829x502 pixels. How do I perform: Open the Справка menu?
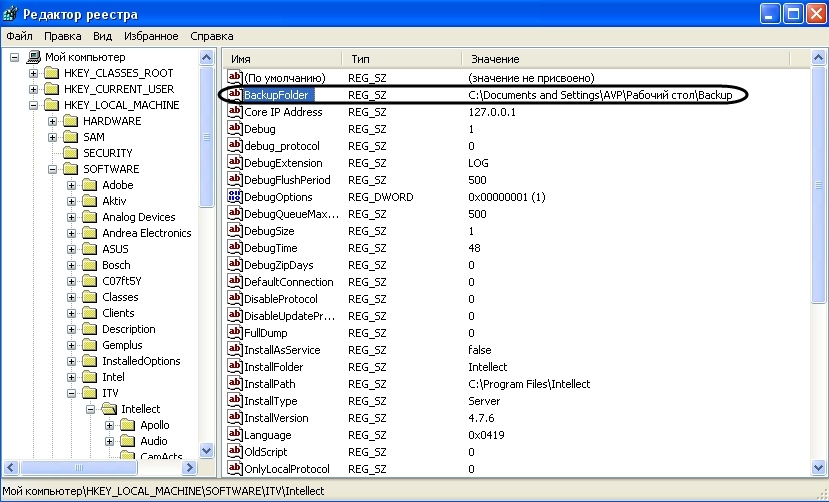click(x=211, y=36)
